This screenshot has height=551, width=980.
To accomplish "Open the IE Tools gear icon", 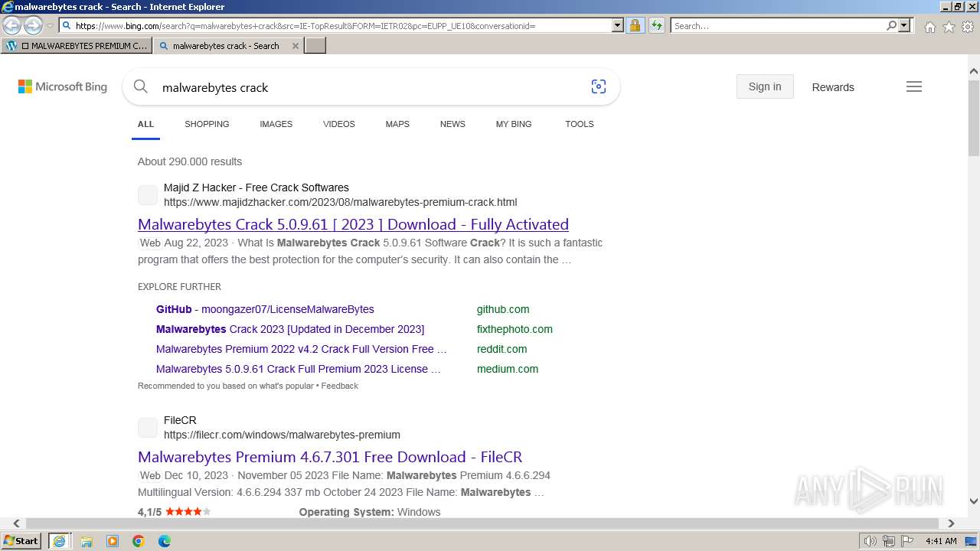I will click(968, 27).
